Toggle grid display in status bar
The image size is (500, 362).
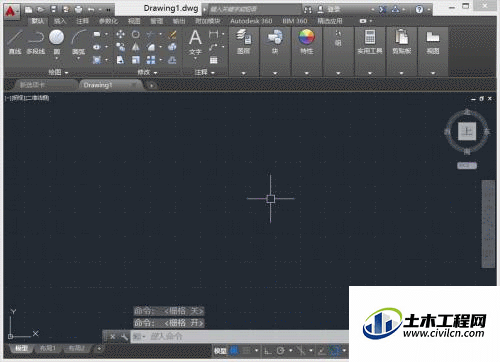[234, 351]
